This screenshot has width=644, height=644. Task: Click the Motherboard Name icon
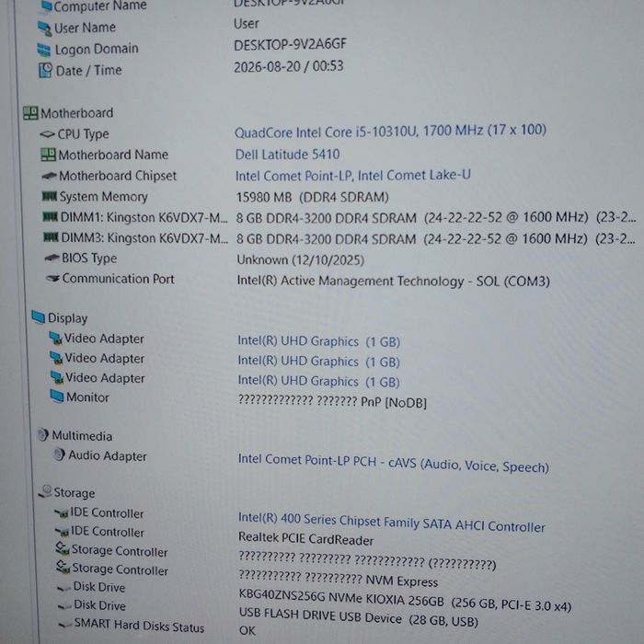[48, 155]
